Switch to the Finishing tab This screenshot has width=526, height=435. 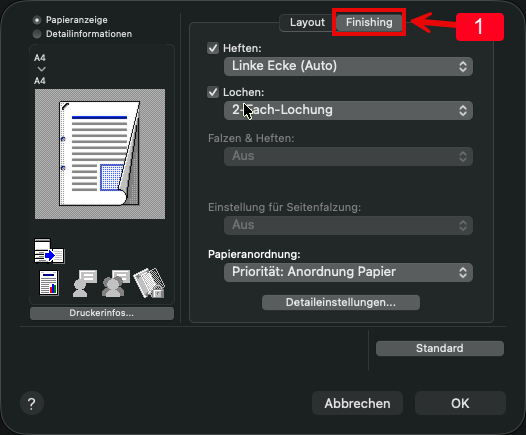369,22
